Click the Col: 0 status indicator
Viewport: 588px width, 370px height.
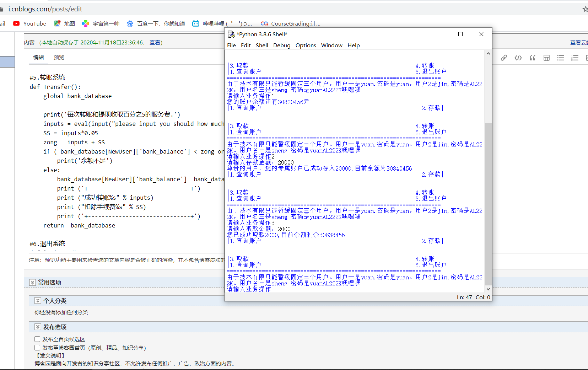[483, 297]
